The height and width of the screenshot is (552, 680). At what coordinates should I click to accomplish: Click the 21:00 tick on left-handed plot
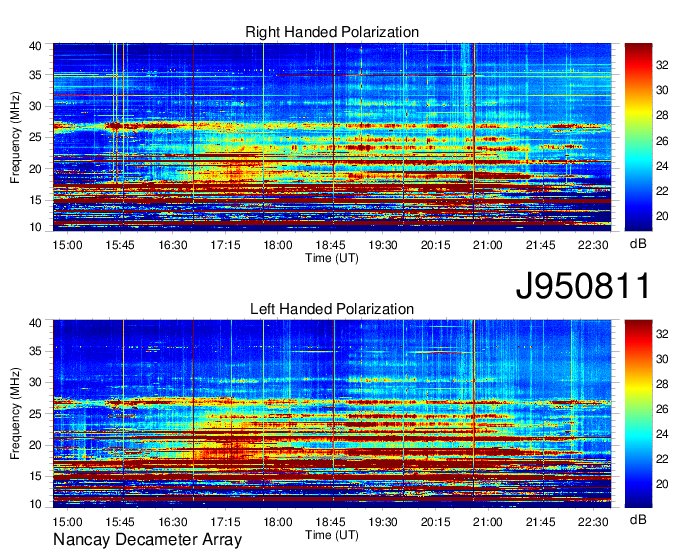click(488, 522)
